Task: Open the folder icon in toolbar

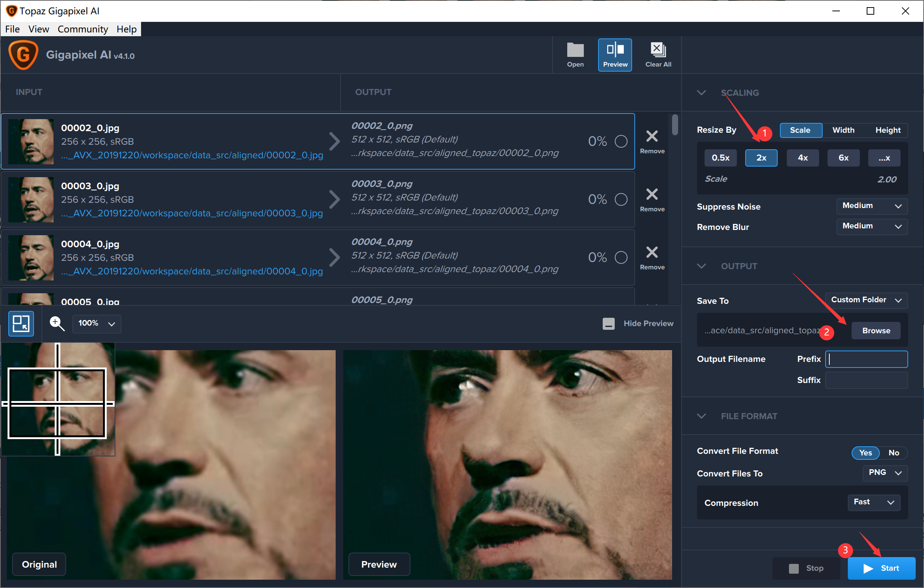Action: tap(575, 55)
